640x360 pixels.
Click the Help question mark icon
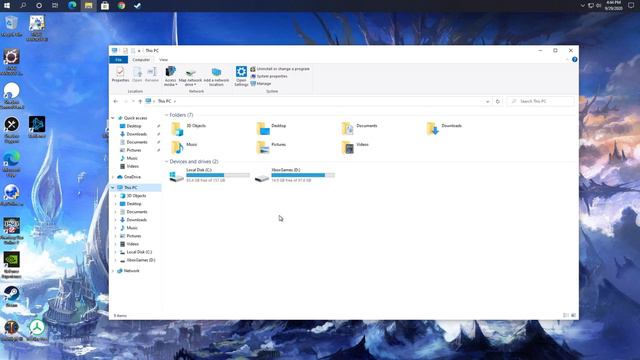point(574,60)
